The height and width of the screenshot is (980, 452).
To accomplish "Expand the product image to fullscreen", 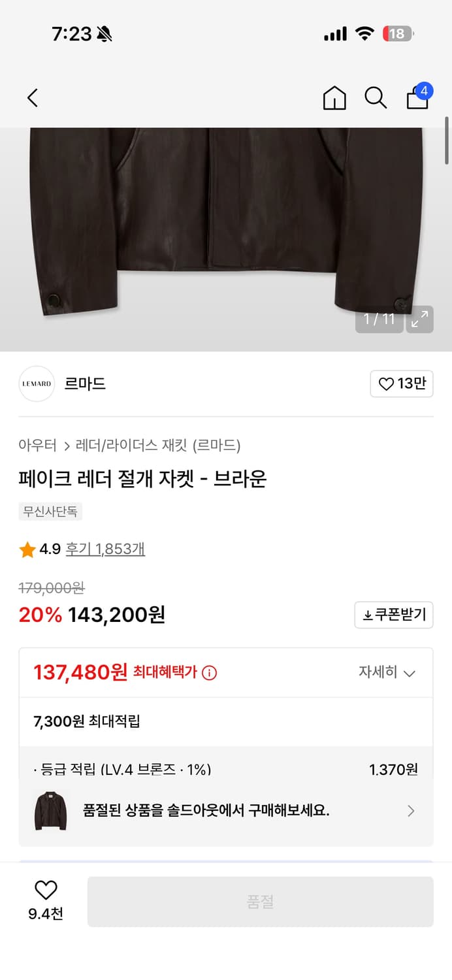I will (420, 319).
